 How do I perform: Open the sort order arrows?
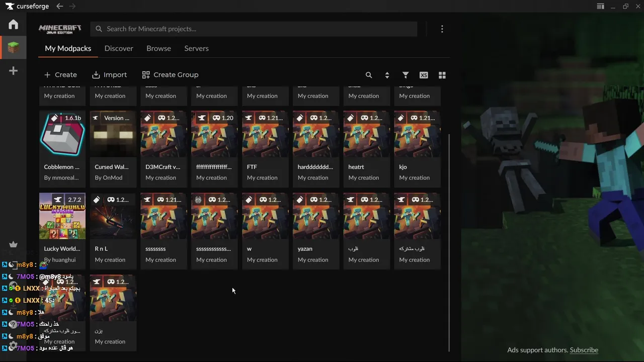tap(387, 75)
